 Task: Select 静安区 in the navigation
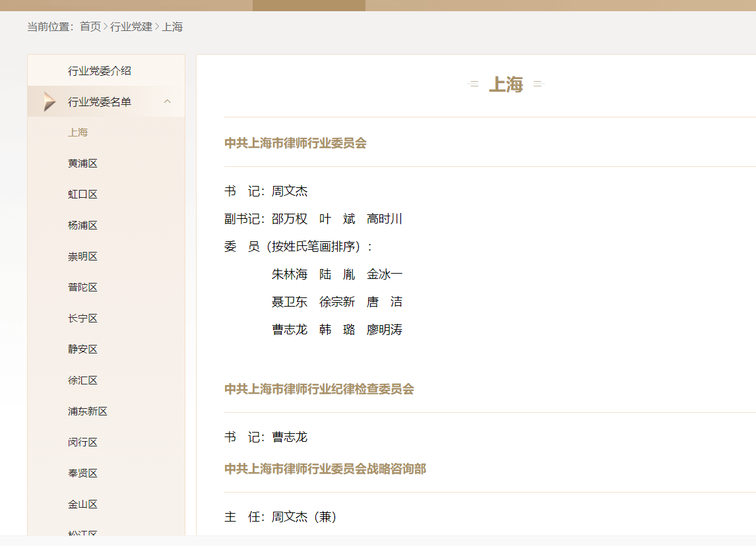[82, 349]
